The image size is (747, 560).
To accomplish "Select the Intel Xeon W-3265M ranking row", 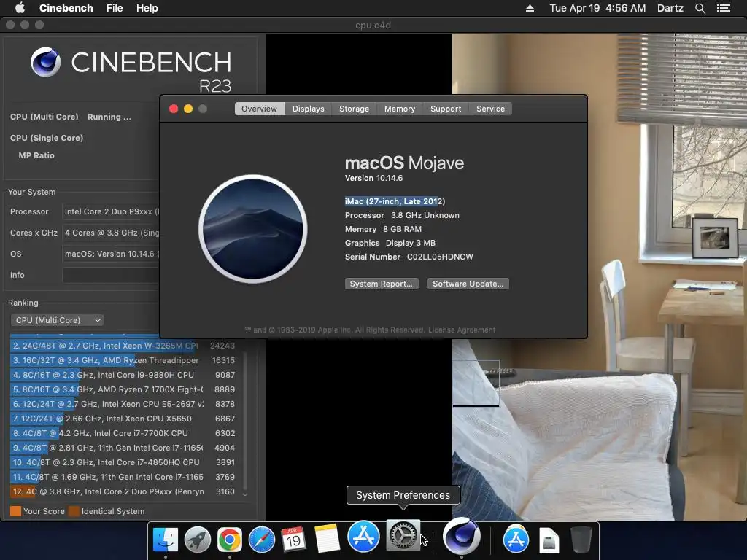I will coord(123,346).
